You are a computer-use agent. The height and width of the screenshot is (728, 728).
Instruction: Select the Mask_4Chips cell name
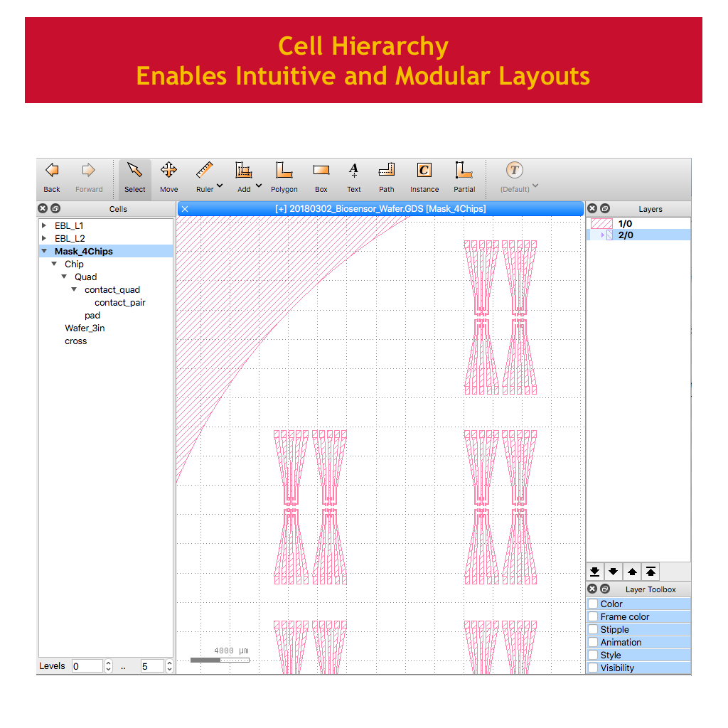84,251
